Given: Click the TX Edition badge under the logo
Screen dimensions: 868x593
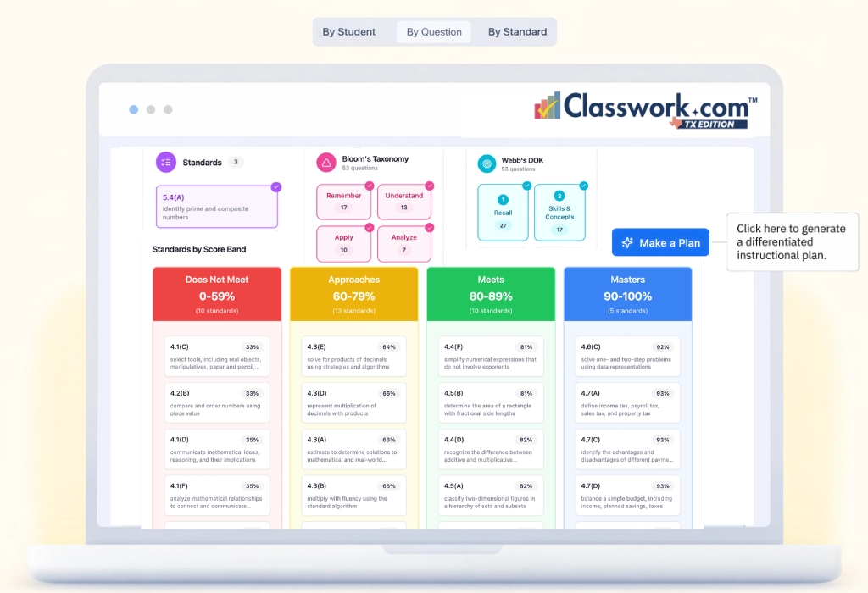Looking at the screenshot, I should 712,122.
